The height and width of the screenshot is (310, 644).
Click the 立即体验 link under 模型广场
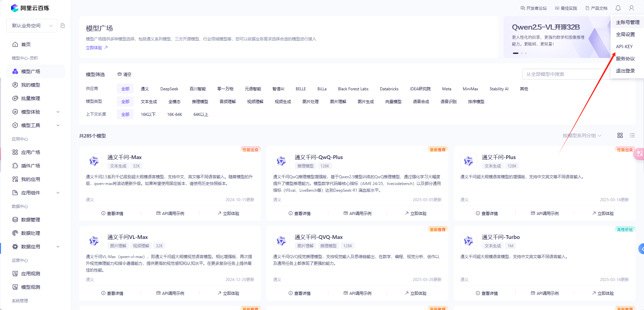(x=97, y=48)
